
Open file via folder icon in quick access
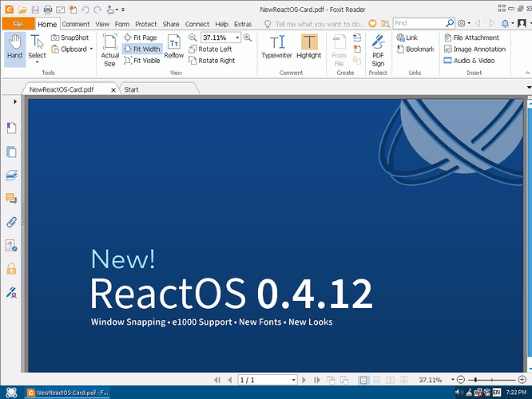coord(22,10)
